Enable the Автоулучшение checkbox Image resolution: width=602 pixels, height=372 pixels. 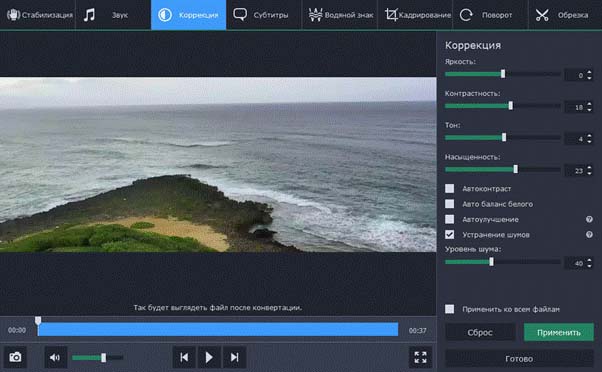coord(450,219)
